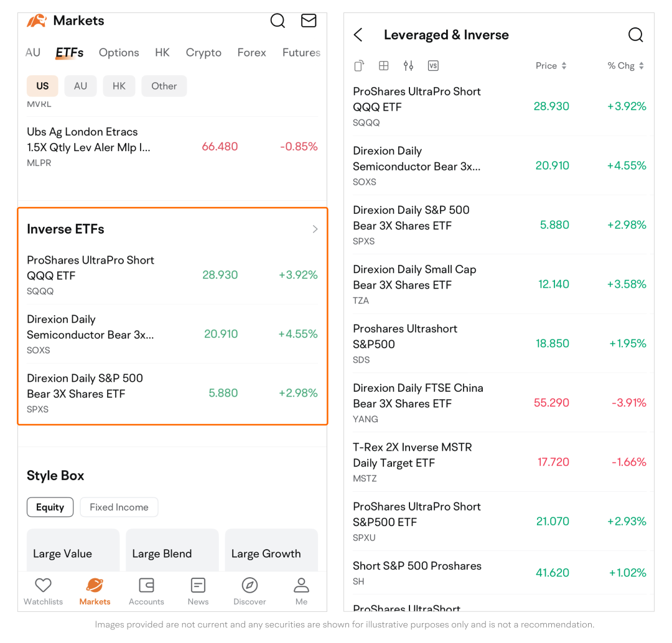
Task: Open the TZA Small Cap Bear row
Action: coord(498,284)
